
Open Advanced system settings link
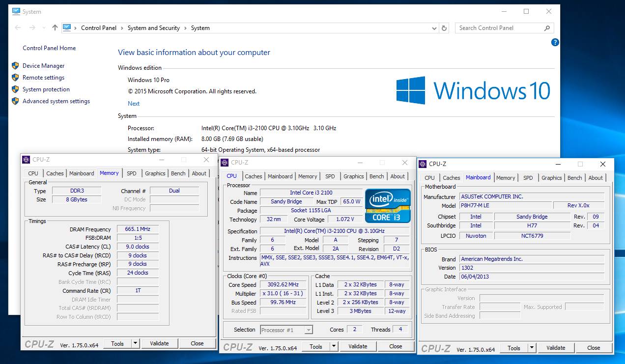(56, 101)
